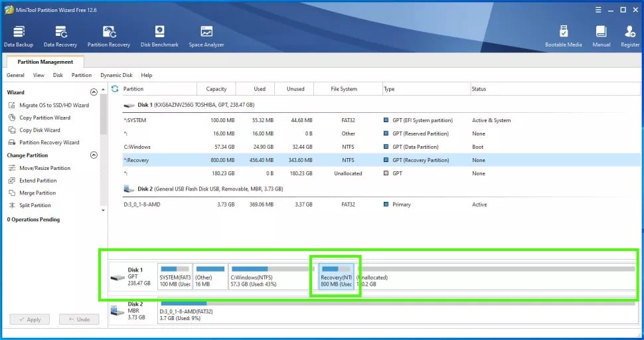The height and width of the screenshot is (340, 644).
Task: Sort by Capacity column header
Action: pos(216,89)
